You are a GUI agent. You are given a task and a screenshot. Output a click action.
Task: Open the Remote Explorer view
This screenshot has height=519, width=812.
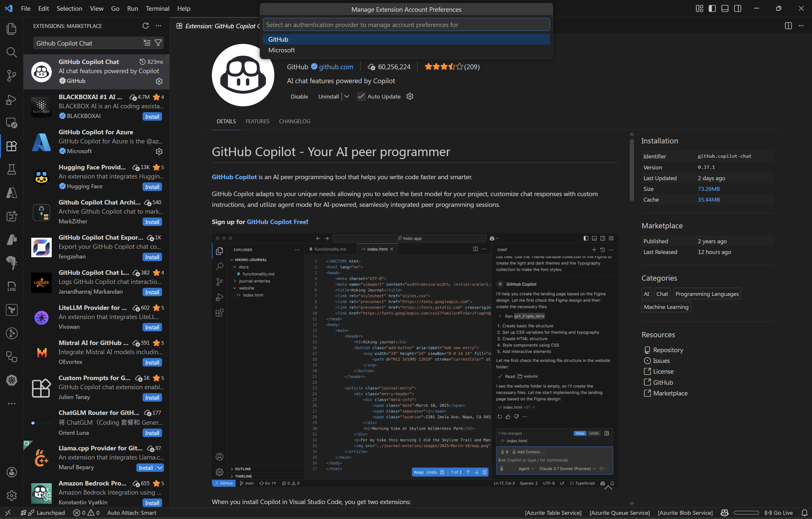pyautogui.click(x=11, y=123)
